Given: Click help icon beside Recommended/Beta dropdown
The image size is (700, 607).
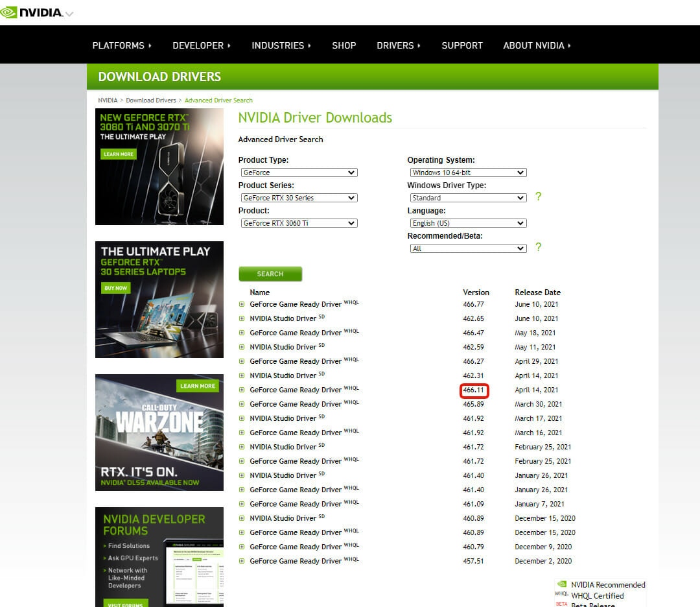Looking at the screenshot, I should click(x=538, y=247).
